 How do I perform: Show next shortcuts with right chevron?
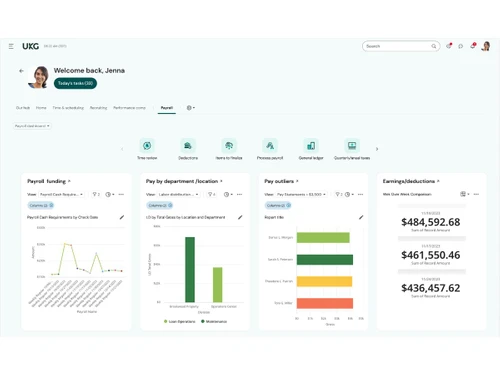click(377, 149)
